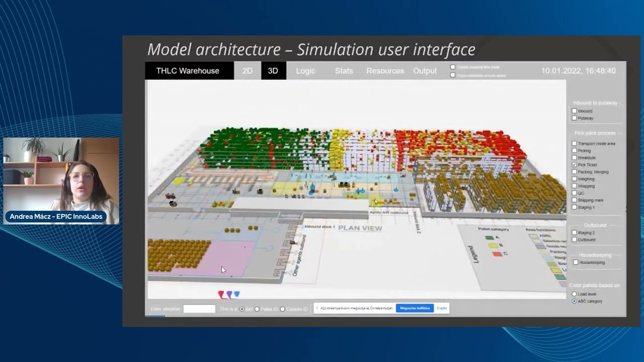Click the purple location pin marker icon
644x362 pixels.
(229, 294)
